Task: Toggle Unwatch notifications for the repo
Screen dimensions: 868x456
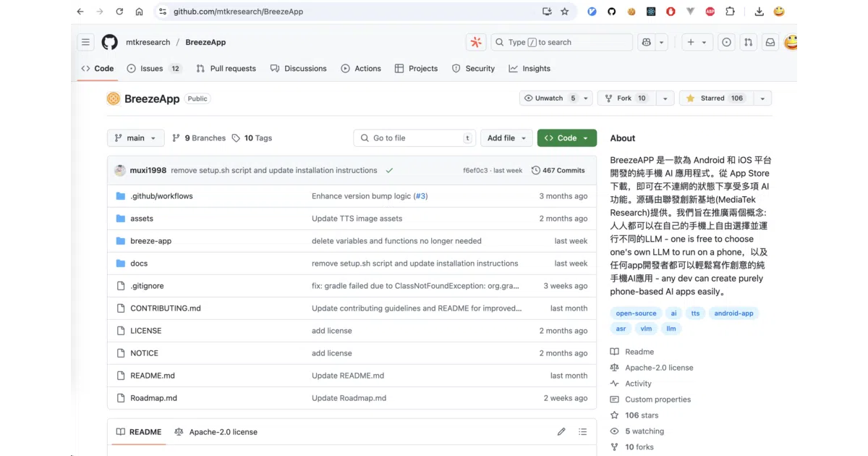Action: [549, 98]
